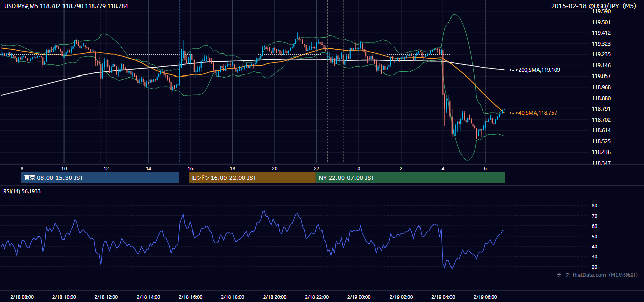The width and height of the screenshot is (644, 302).
Task: Click the 118.614 price axis value
Action: (602, 130)
